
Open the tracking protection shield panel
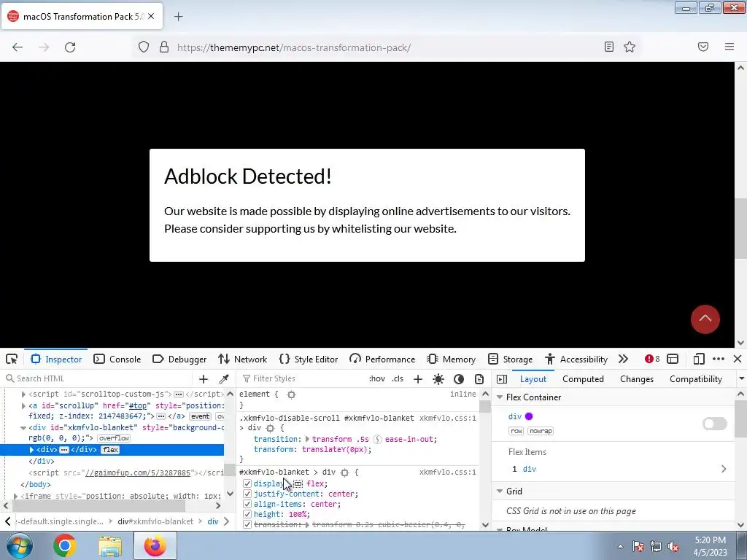[x=144, y=47]
